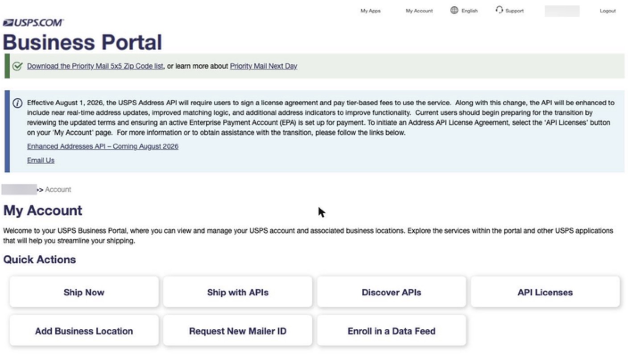Click the USPS.COM logo
628x364 pixels.
(33, 23)
